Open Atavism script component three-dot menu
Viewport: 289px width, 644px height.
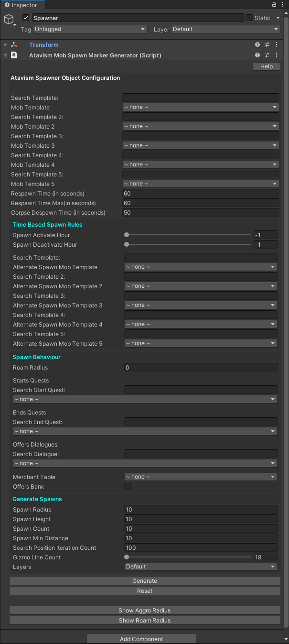point(276,55)
